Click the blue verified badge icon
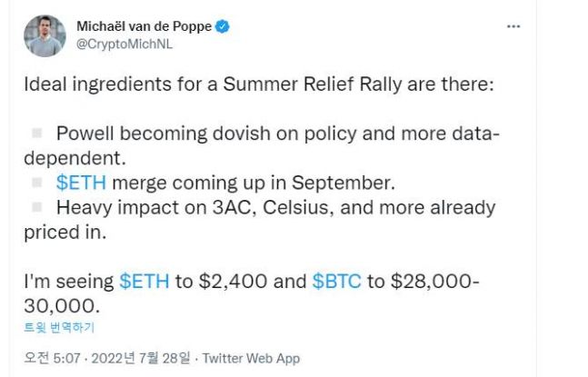The width and height of the screenshot is (588, 377). tap(224, 27)
